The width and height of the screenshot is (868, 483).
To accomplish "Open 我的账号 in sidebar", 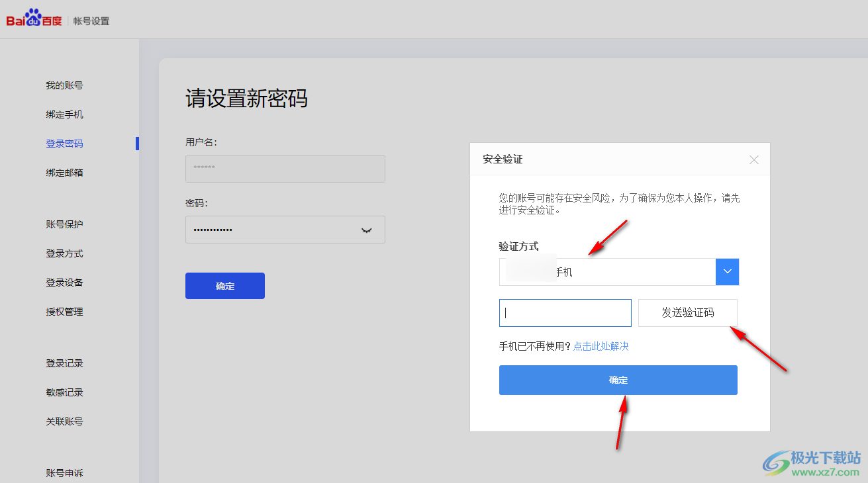I will tap(64, 85).
